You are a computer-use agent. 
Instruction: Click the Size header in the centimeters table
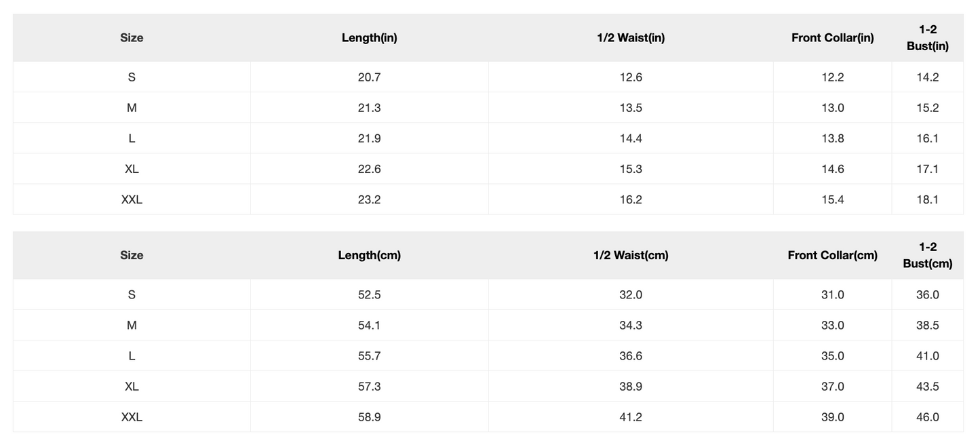132,256
